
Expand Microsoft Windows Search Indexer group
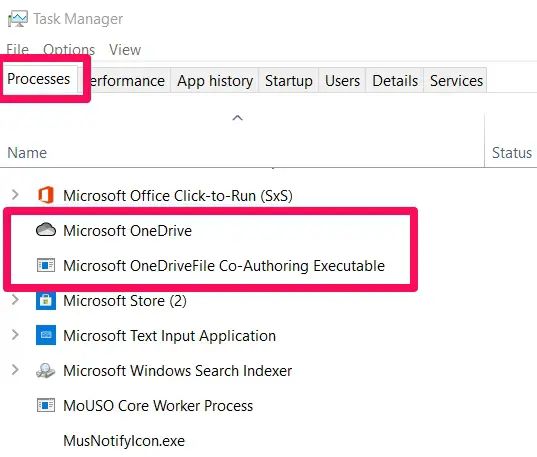15,370
